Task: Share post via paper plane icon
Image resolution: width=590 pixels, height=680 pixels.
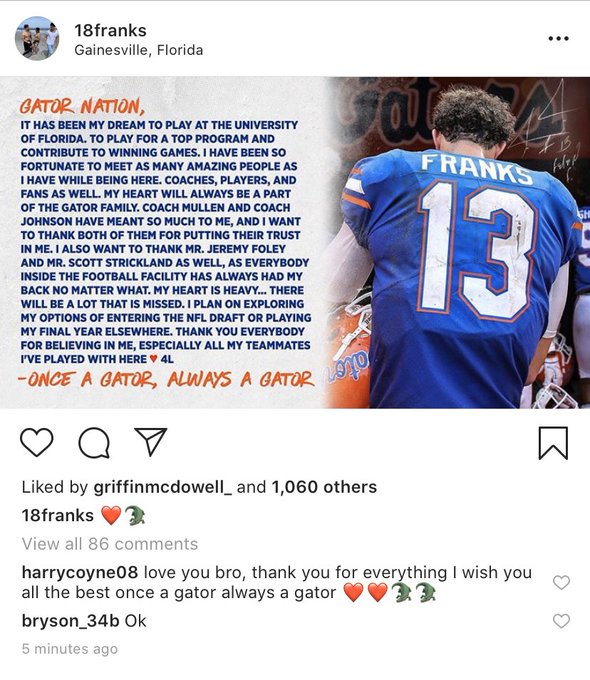Action: (x=151, y=441)
